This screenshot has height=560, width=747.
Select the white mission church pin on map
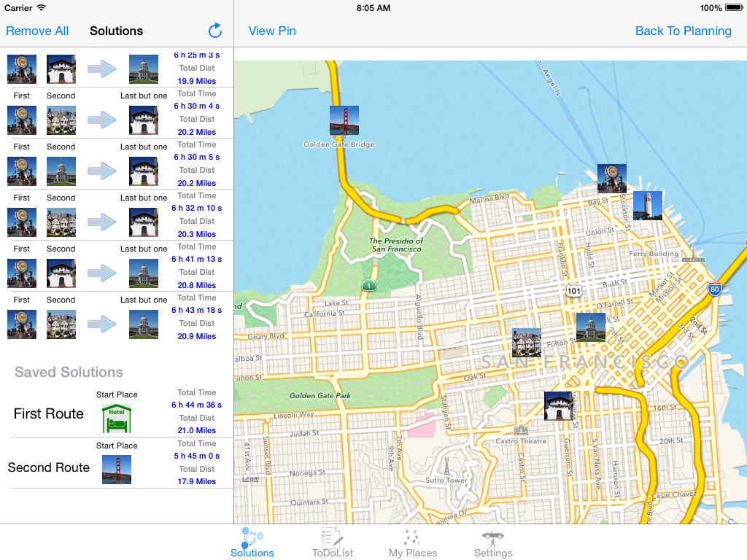pyautogui.click(x=558, y=405)
